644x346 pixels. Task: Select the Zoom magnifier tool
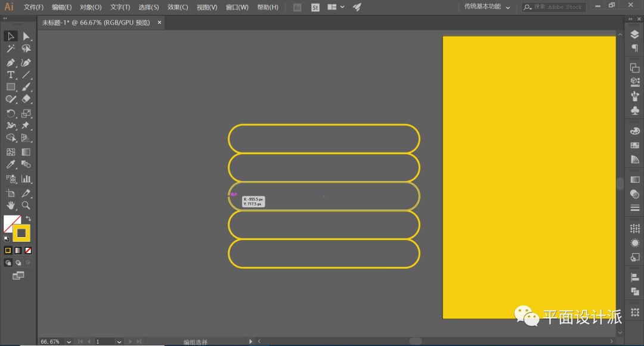tap(26, 205)
